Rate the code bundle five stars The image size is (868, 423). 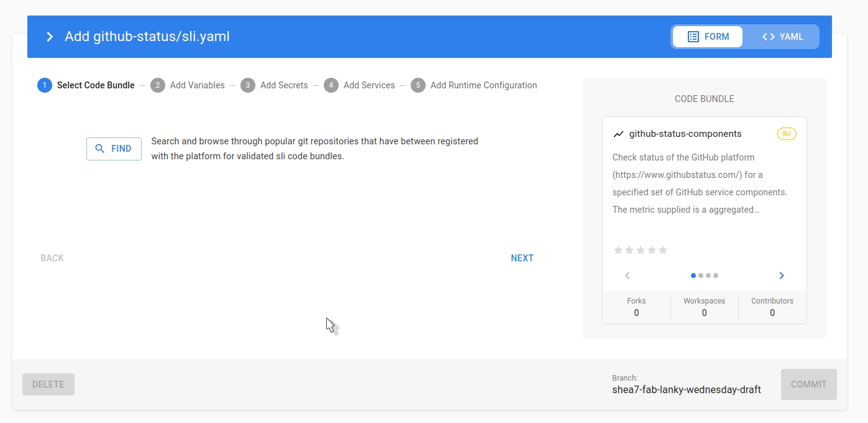pyautogui.click(x=663, y=250)
